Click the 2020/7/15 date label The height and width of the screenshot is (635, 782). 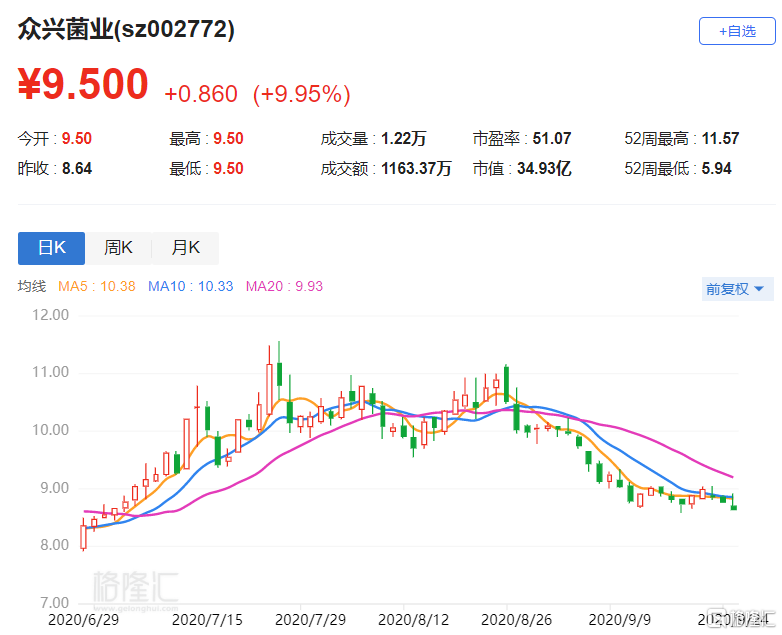[207, 620]
